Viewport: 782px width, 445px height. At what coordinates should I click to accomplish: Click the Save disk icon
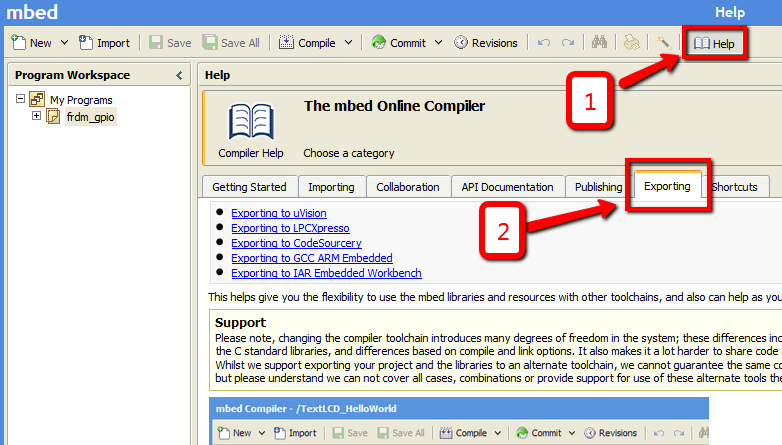pos(156,43)
